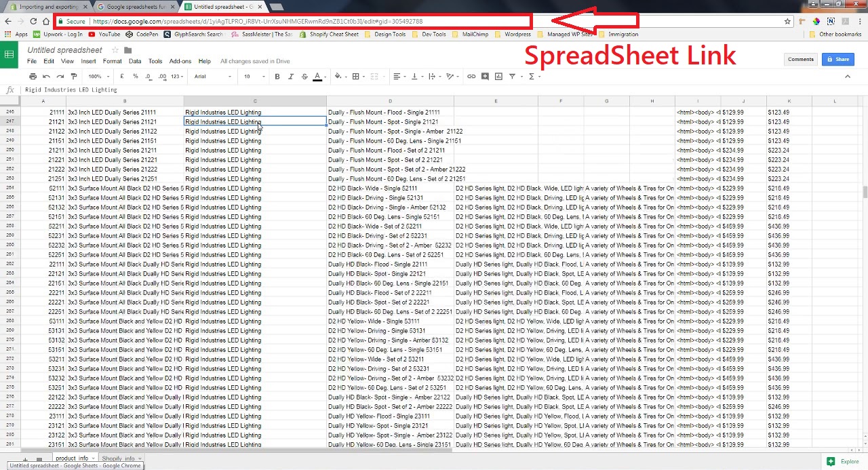Screen dimensions: 868x470
Task: Star the Untitled spreadsheet
Action: 115,50
